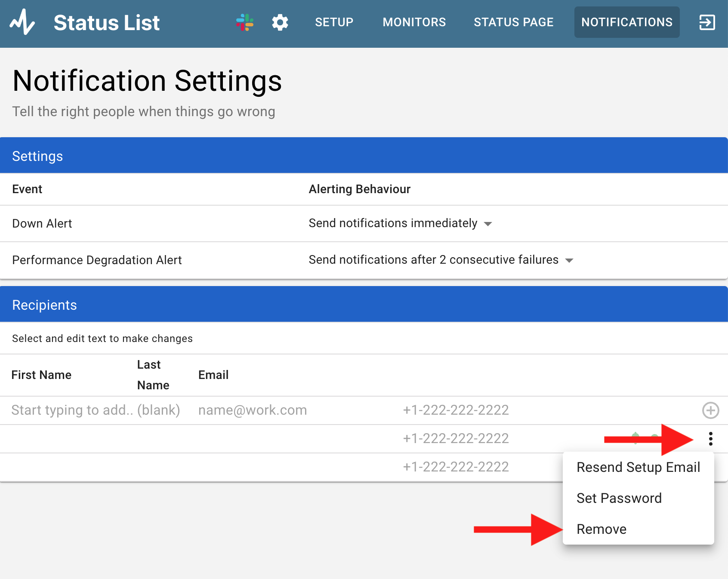Go to the STATUS PAGE section
Viewport: 728px width, 579px height.
[x=513, y=22]
